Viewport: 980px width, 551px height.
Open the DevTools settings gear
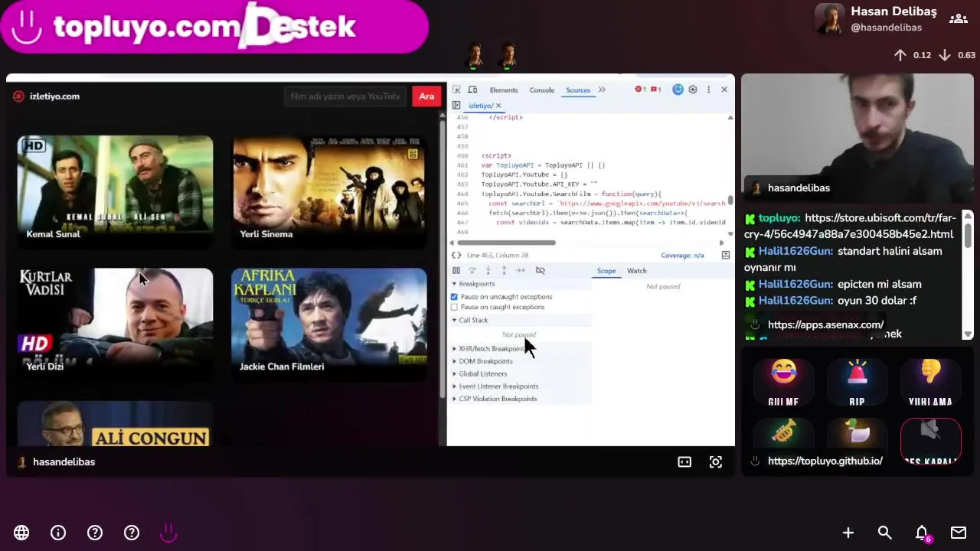click(x=693, y=90)
